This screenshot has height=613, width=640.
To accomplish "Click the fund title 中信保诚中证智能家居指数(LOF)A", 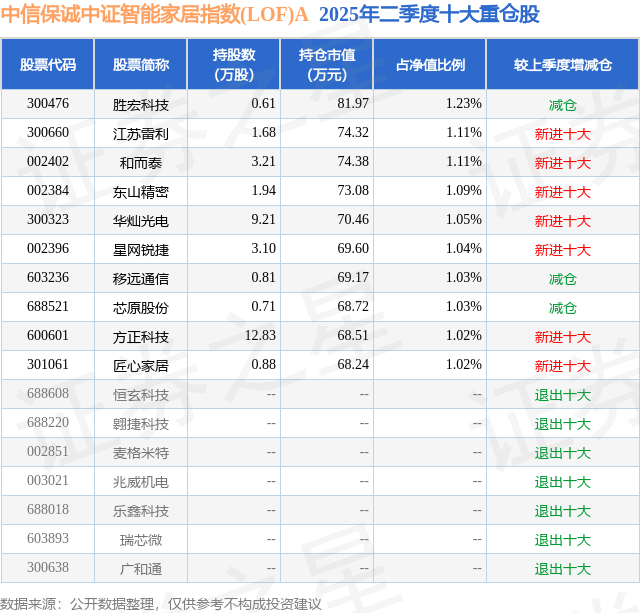I will 154,14.
